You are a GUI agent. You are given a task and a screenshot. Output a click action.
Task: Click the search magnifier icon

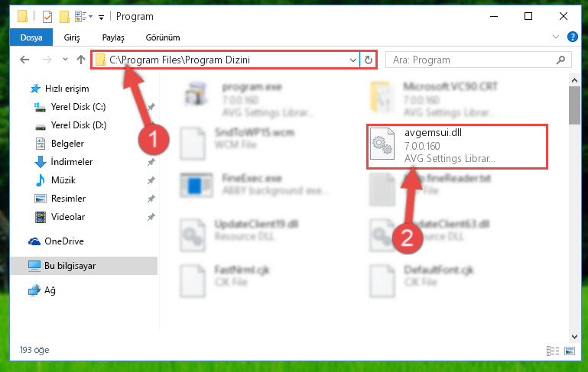(560, 60)
